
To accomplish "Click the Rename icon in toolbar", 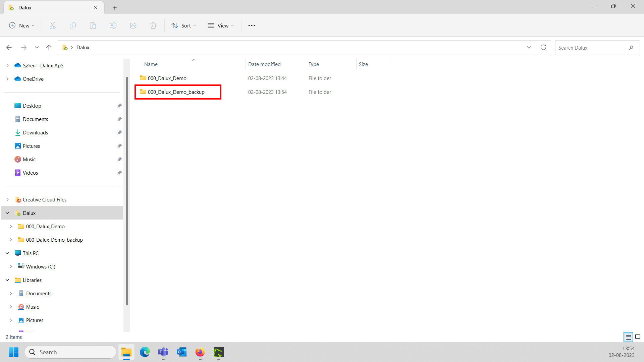I will [113, 25].
